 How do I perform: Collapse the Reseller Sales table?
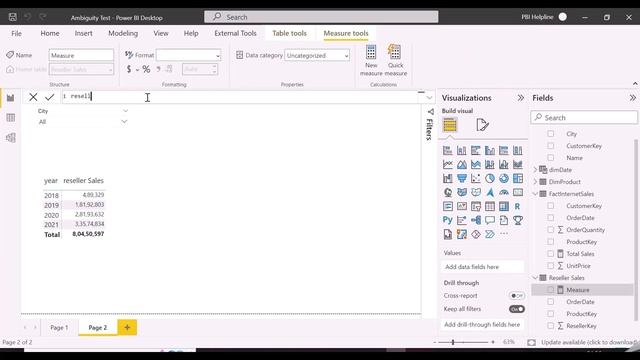(x=536, y=278)
